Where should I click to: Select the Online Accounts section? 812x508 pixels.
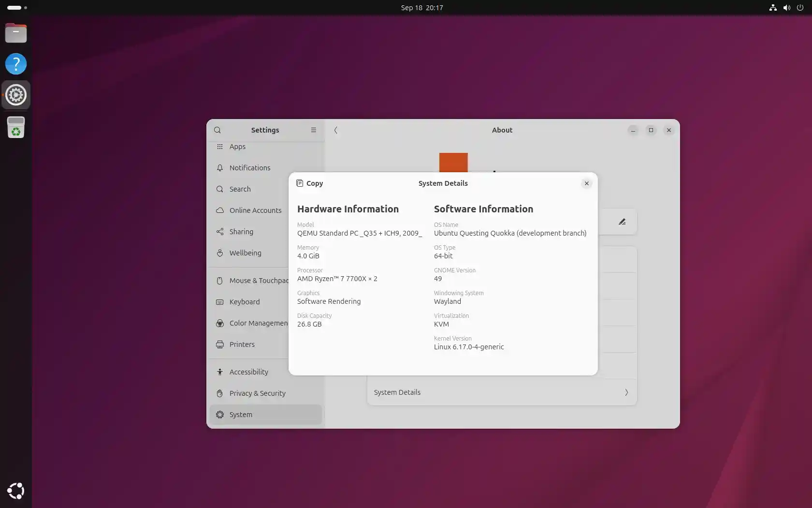click(x=255, y=210)
